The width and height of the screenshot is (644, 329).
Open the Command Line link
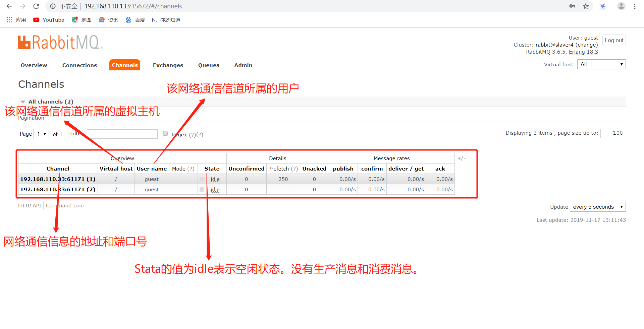(x=65, y=205)
